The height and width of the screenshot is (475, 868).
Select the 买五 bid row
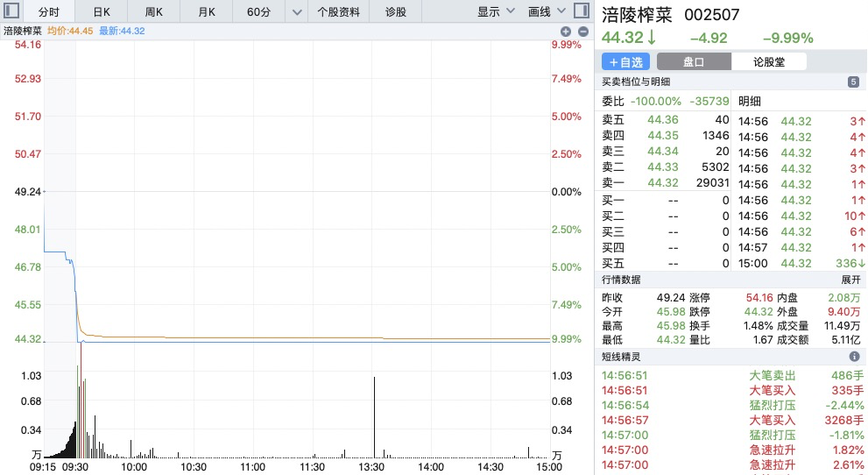666,264
